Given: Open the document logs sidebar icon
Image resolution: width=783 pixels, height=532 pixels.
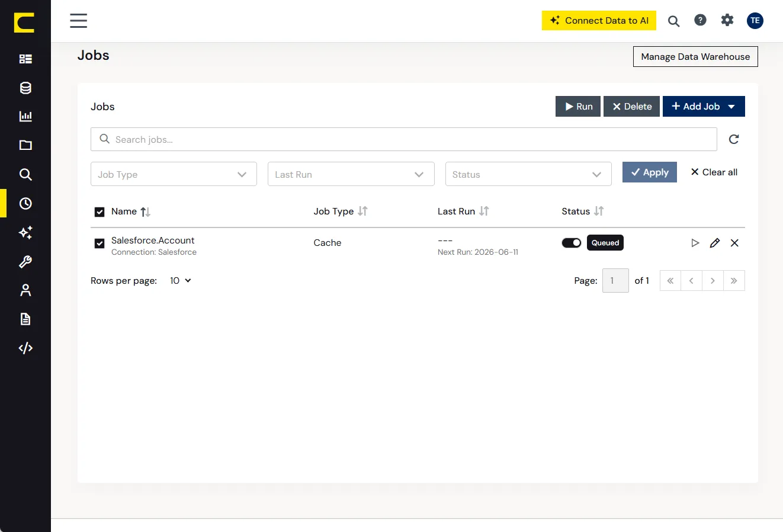Looking at the screenshot, I should 25,319.
